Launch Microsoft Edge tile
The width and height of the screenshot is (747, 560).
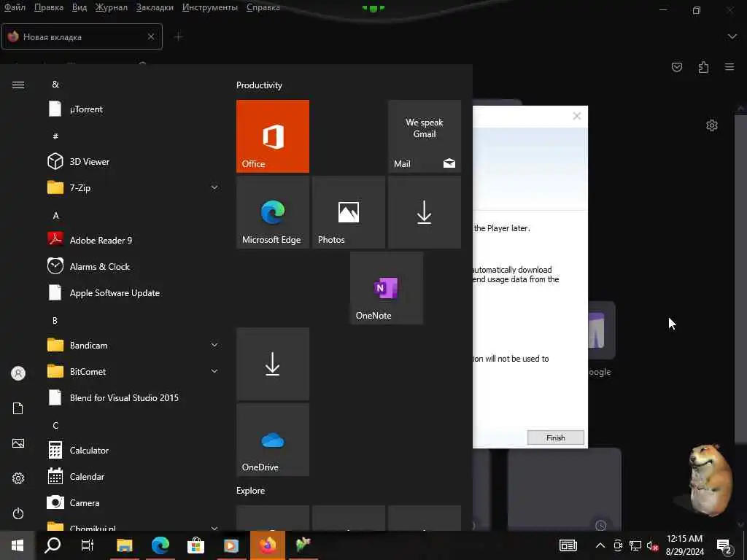[x=273, y=212]
